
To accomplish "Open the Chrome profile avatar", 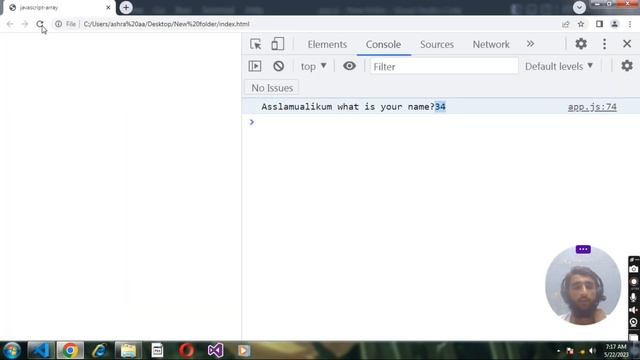I will click(614, 24).
